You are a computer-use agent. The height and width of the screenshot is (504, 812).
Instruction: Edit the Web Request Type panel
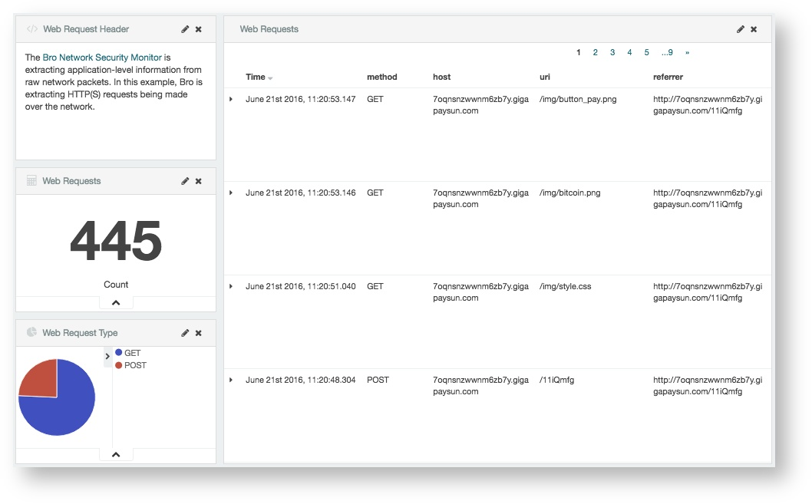184,332
